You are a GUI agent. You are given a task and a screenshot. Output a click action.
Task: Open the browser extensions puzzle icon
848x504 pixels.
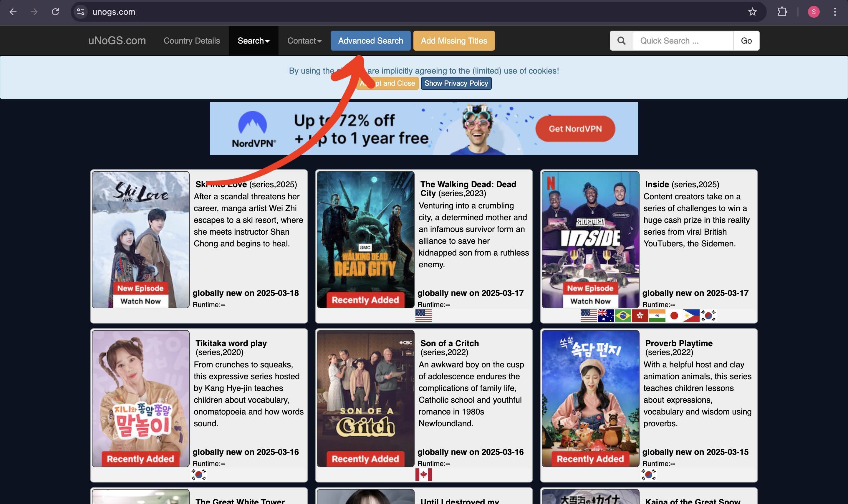tap(782, 12)
